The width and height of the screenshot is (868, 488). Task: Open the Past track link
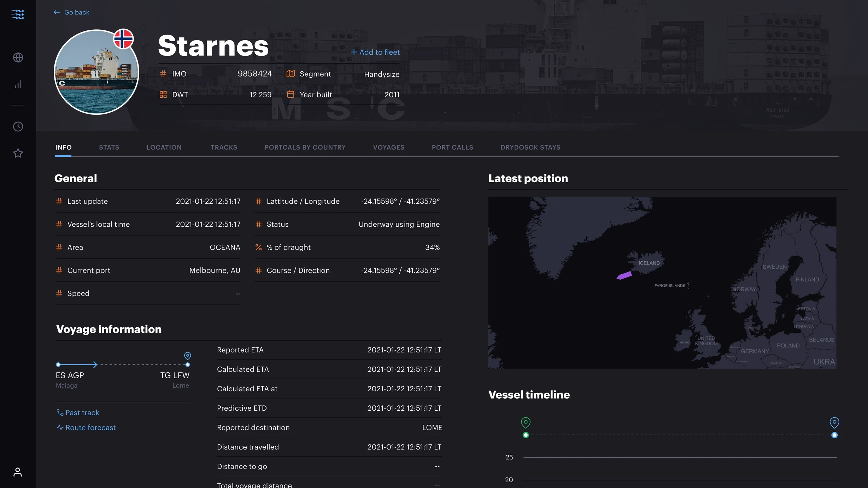78,412
